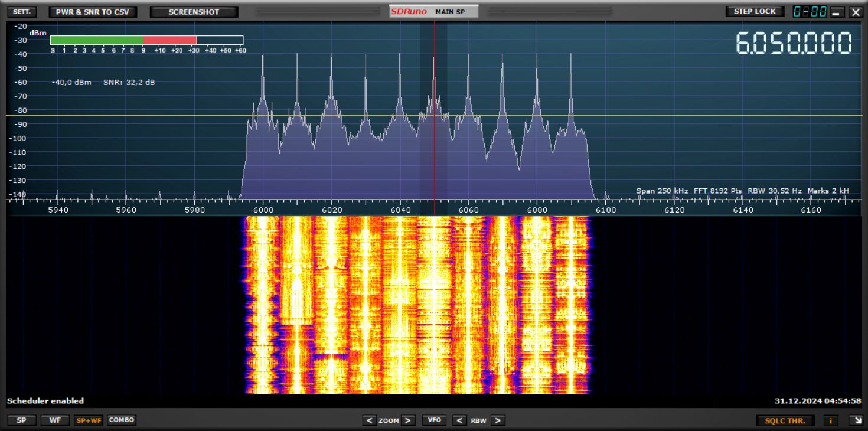Click the S-meter signal strength bar
The height and width of the screenshot is (431, 868).
146,40
